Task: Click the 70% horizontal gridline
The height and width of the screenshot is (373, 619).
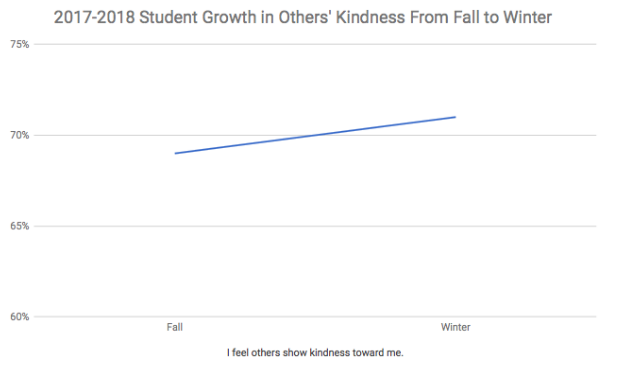Action: point(315,135)
